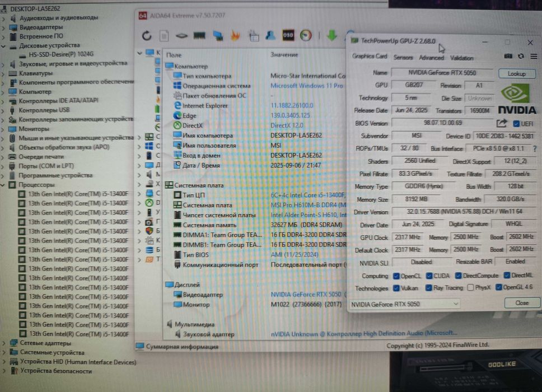Toggle the Vulkan checkbox
Viewport: 542px width, 392px height.
pyautogui.click(x=396, y=288)
